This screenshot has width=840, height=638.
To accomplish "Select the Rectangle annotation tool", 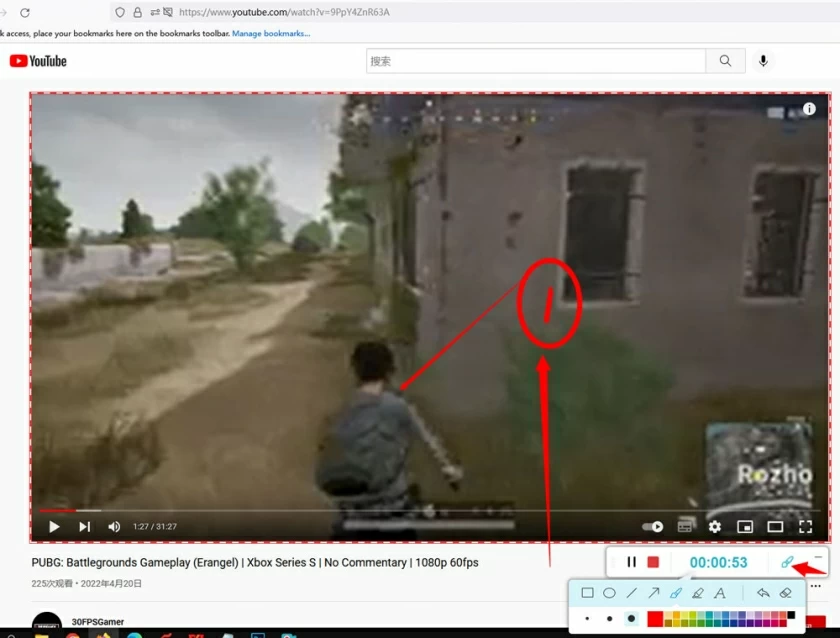I will [x=587, y=592].
